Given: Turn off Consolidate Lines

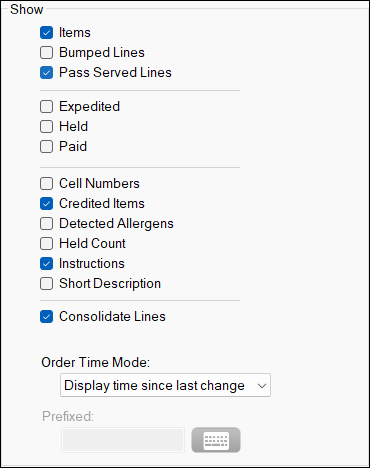Looking at the screenshot, I should tap(46, 317).
